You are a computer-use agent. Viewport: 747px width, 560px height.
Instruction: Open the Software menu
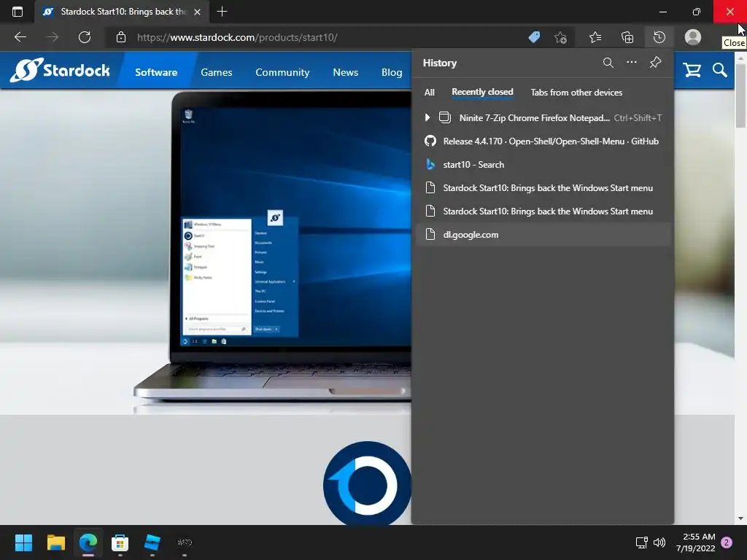coord(156,72)
